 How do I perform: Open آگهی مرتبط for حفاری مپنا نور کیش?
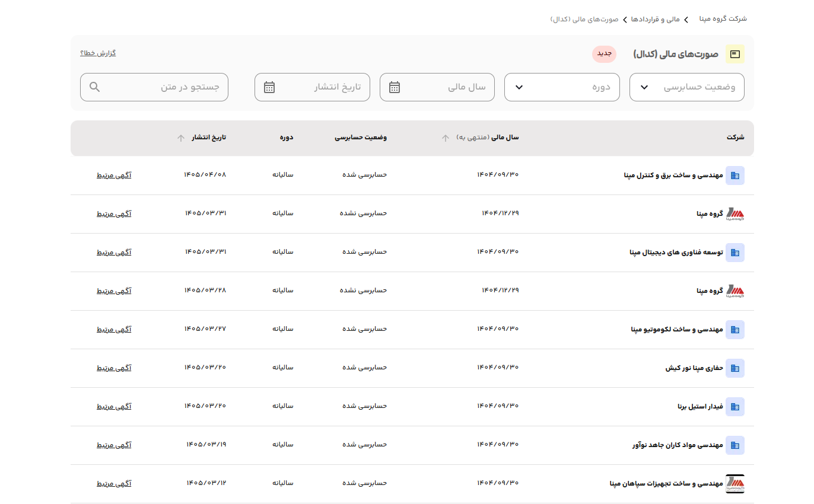click(115, 368)
